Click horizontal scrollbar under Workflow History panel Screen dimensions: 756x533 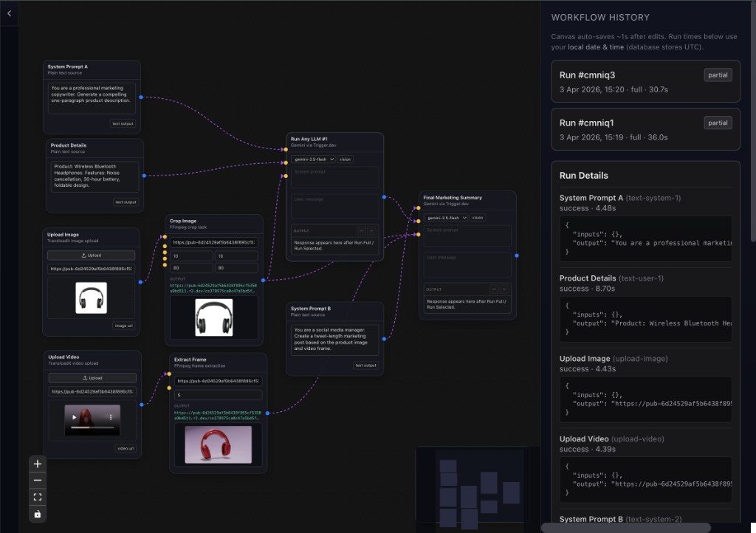pos(626,528)
